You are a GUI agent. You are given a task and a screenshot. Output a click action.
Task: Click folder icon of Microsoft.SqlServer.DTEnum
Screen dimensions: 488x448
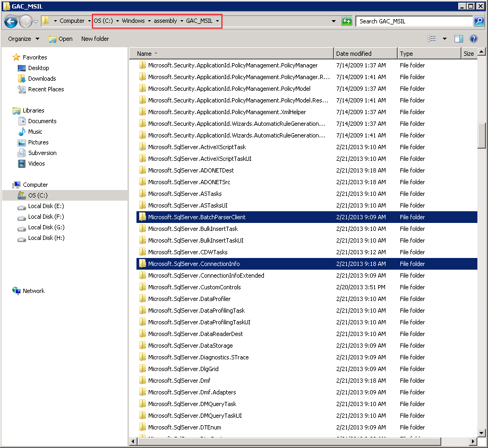pos(142,427)
